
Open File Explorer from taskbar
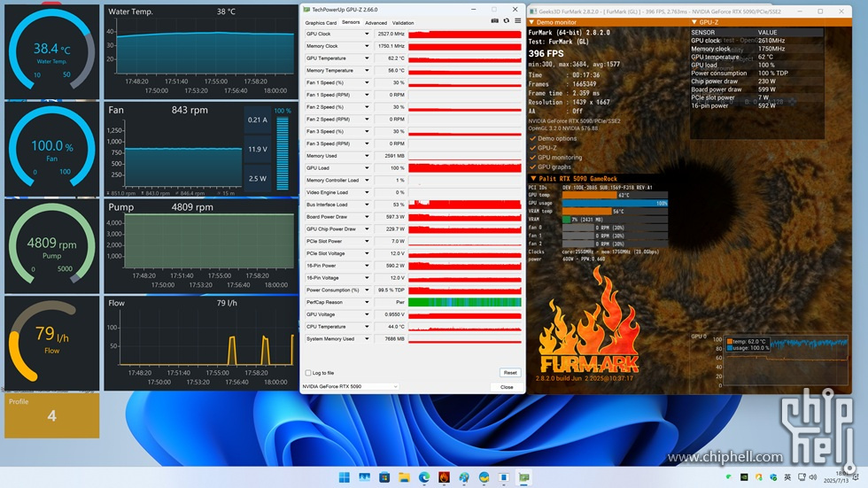[404, 477]
